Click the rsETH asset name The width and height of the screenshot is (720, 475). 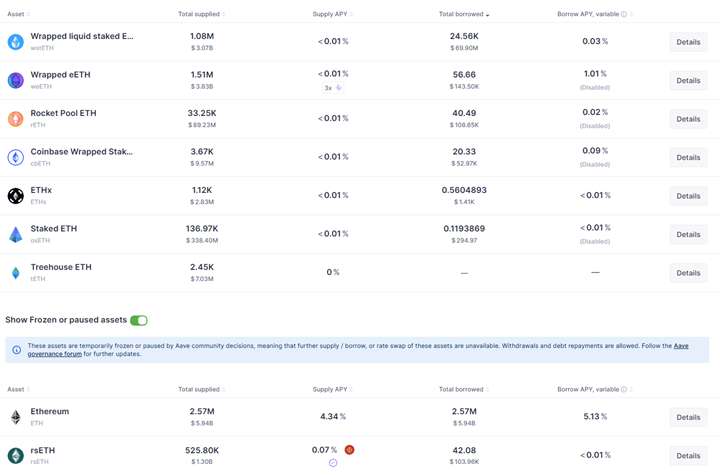pos(43,451)
